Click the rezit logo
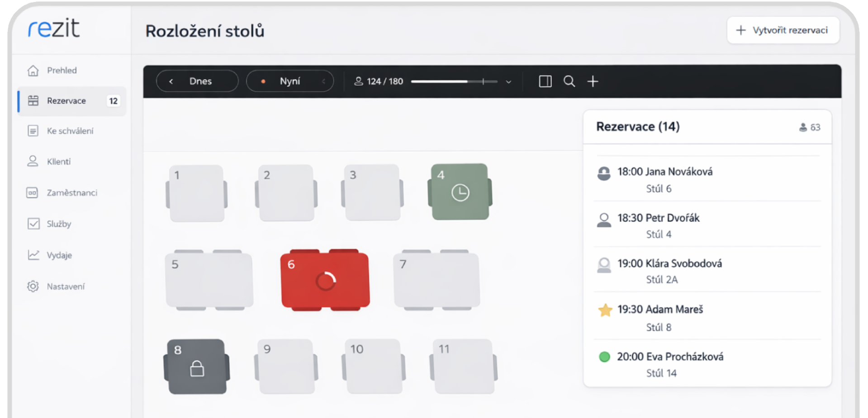Image resolution: width=868 pixels, height=418 pixels. [54, 28]
